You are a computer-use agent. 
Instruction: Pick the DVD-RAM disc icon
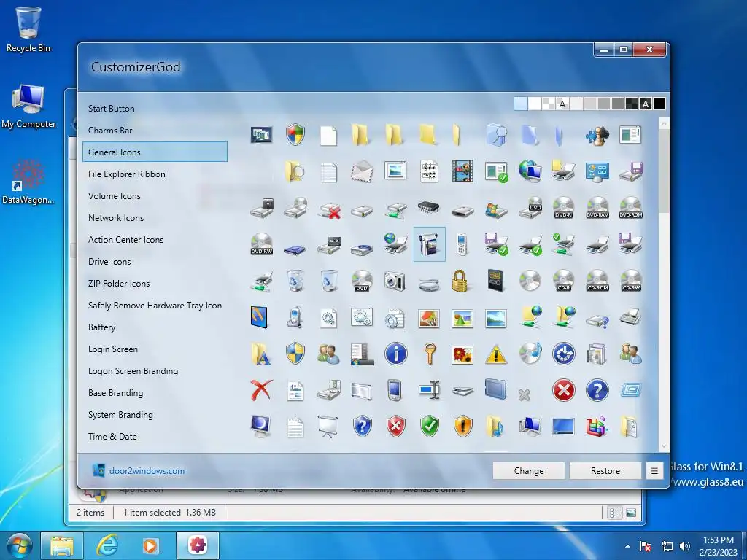click(x=597, y=208)
